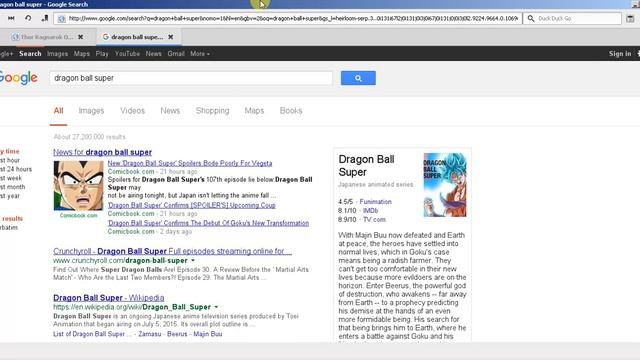Filter results to past 24 hours

[16, 169]
